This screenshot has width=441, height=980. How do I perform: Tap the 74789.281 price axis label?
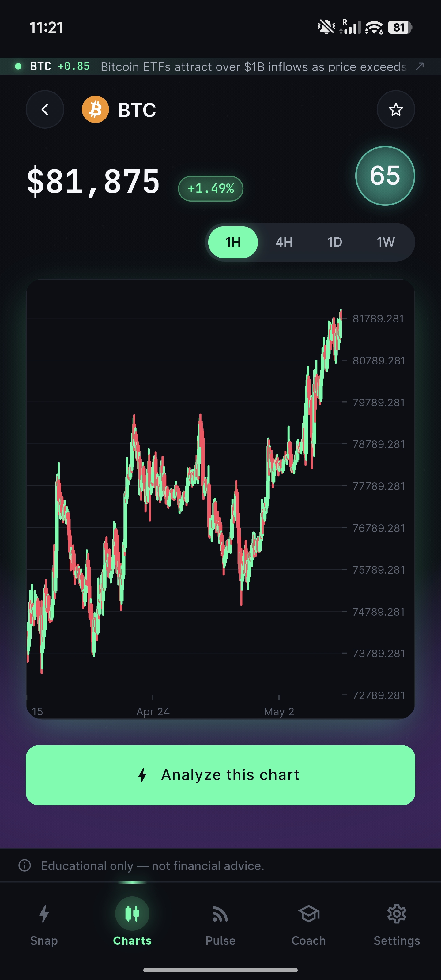(x=378, y=612)
